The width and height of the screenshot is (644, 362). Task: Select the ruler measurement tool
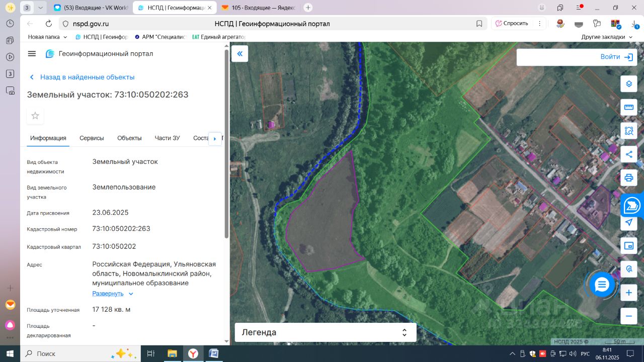(628, 107)
